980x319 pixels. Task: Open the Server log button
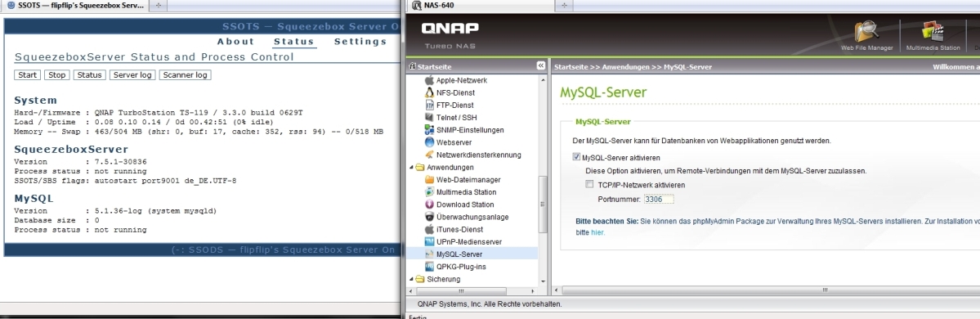[x=132, y=75]
